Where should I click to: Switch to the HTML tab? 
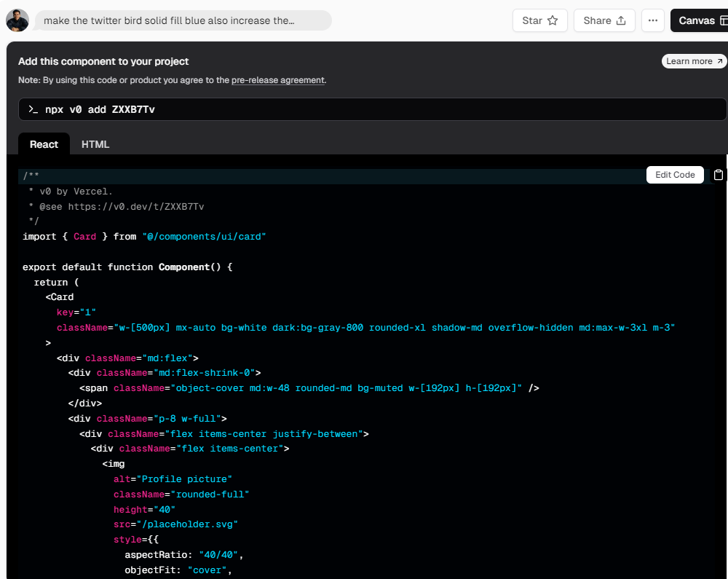click(95, 144)
